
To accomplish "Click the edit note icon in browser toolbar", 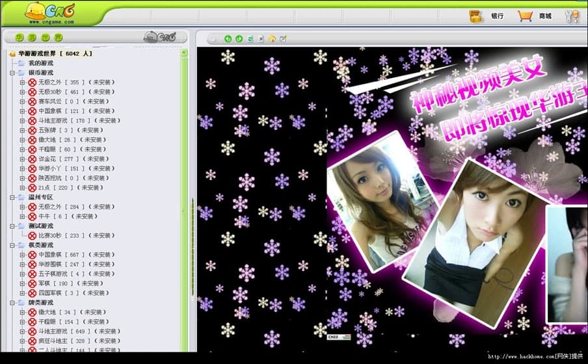I will tap(283, 38).
